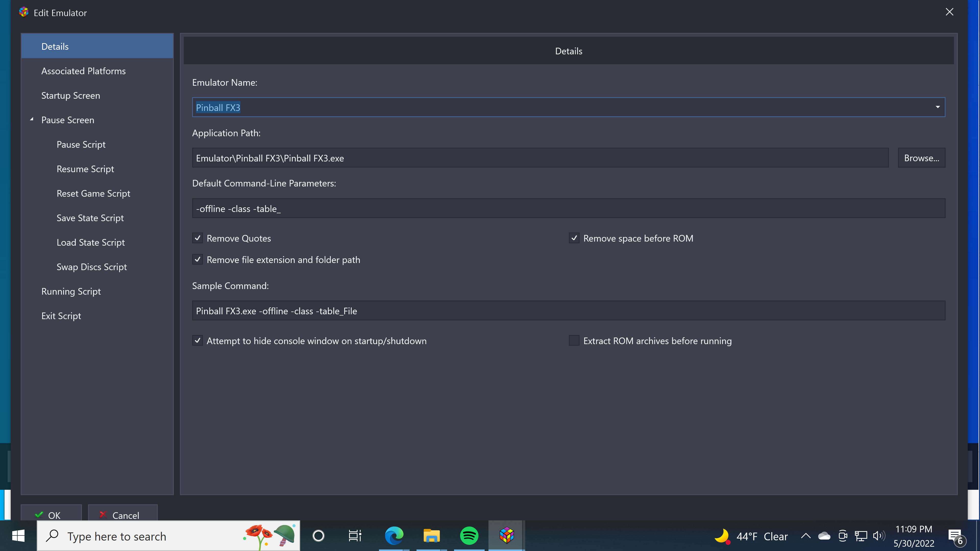The image size is (980, 551).
Task: Open Task View from the taskbar
Action: pos(355,536)
